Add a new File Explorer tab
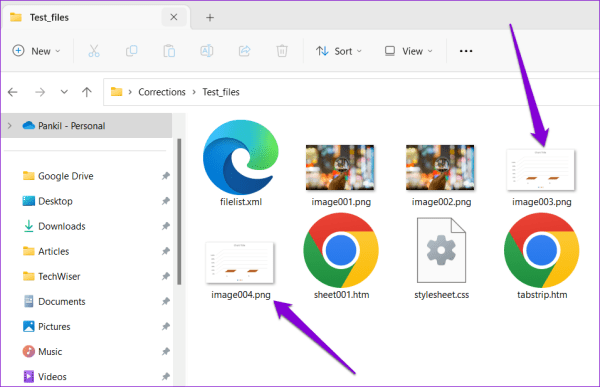 pos(210,18)
